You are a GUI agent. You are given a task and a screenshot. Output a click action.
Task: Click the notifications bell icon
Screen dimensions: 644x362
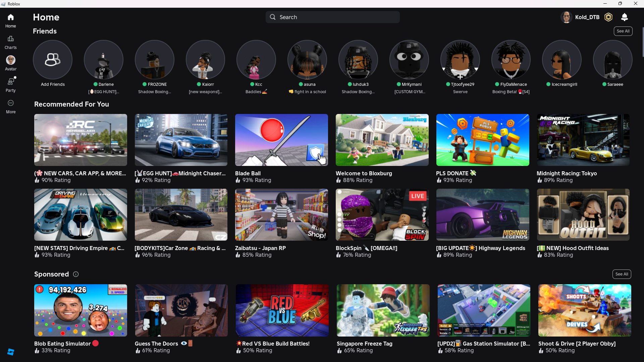(624, 17)
